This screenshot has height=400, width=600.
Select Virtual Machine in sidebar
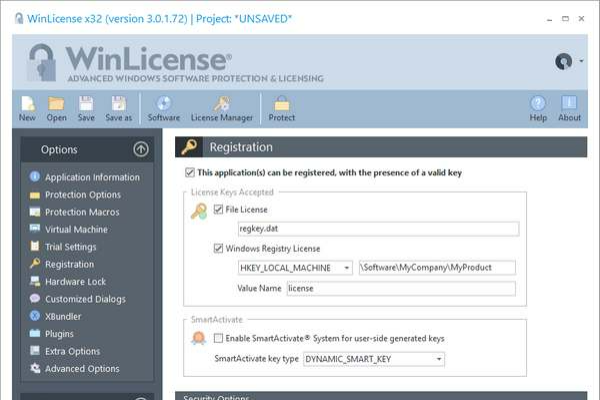tap(76, 229)
